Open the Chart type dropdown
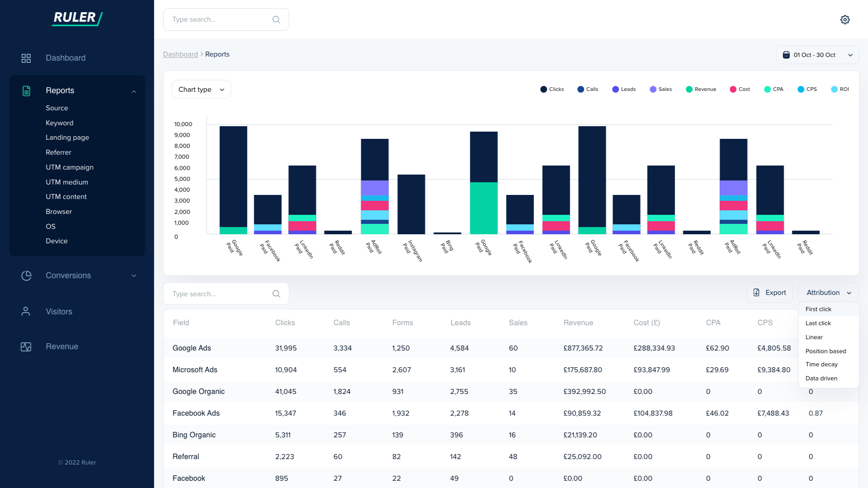 pyautogui.click(x=201, y=89)
